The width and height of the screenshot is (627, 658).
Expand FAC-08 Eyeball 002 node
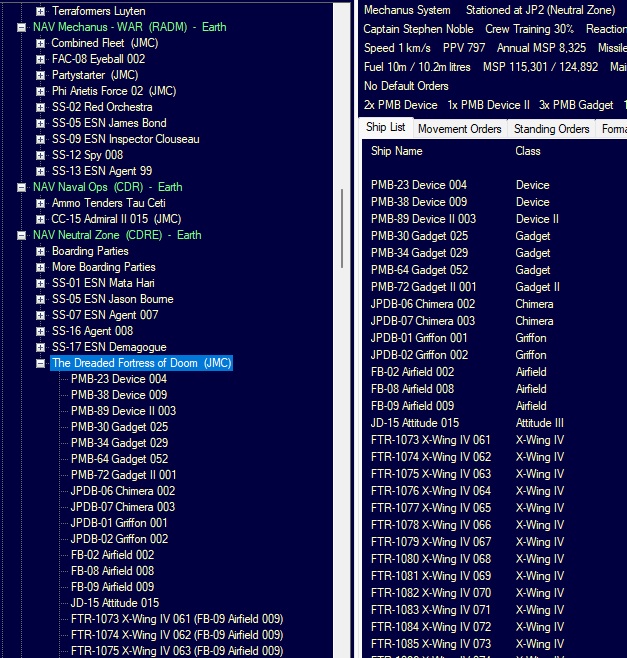(x=40, y=59)
